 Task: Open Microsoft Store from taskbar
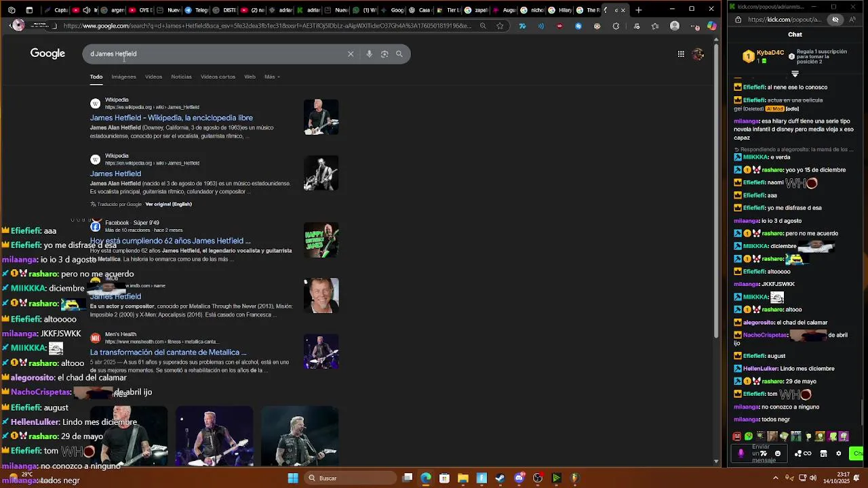[444, 478]
